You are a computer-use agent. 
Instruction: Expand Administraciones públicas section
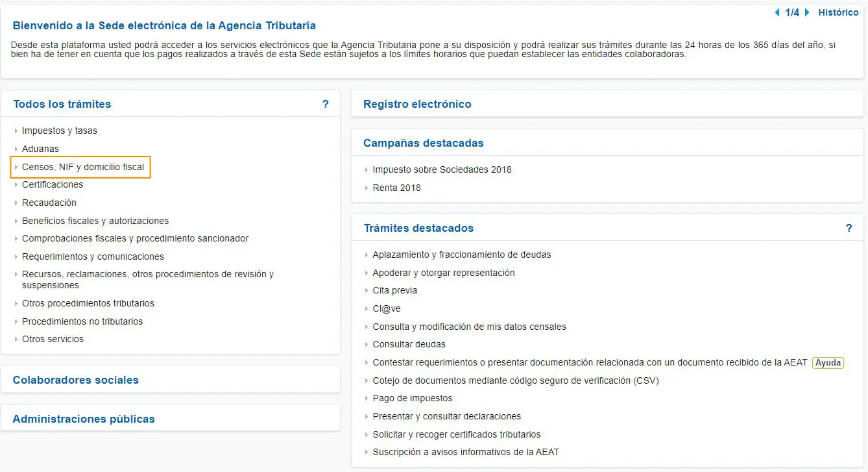coord(84,419)
